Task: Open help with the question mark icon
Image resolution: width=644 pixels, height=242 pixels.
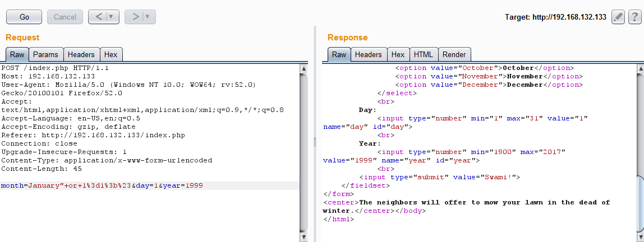Action: 634,17
